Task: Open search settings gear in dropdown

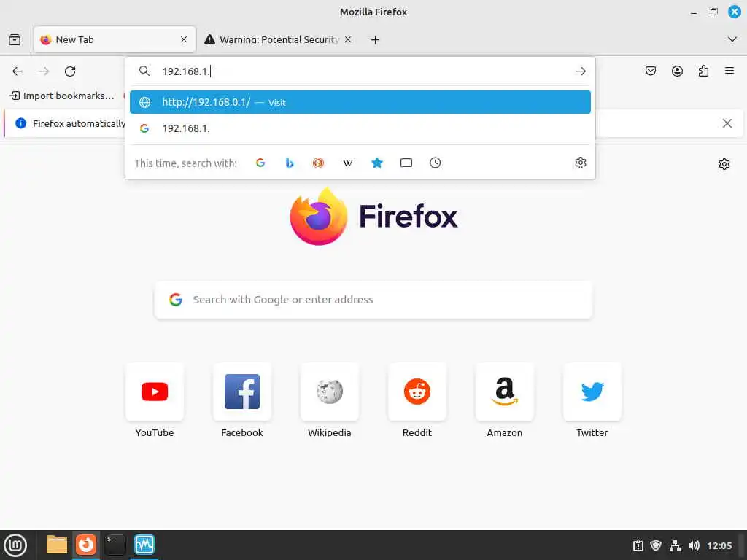Action: [580, 163]
